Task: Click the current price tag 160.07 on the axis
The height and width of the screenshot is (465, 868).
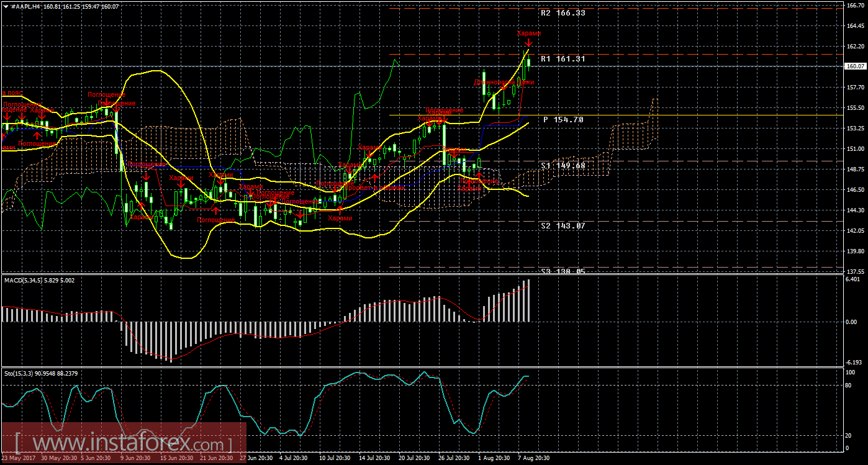Action: point(856,66)
